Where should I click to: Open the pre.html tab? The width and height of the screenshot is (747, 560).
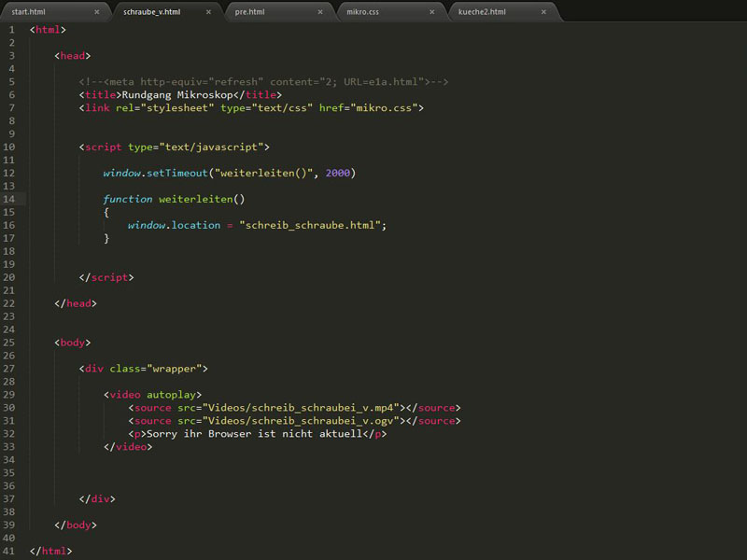[249, 12]
